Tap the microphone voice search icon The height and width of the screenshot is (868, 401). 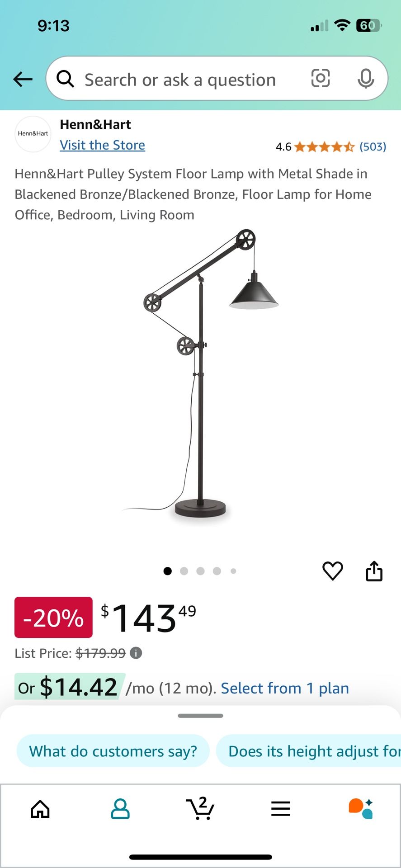coord(366,79)
